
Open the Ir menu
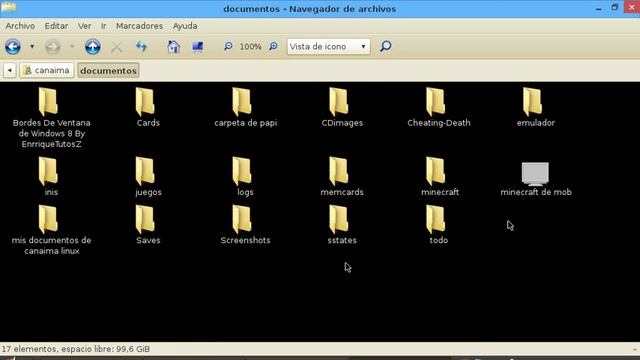pos(104,26)
